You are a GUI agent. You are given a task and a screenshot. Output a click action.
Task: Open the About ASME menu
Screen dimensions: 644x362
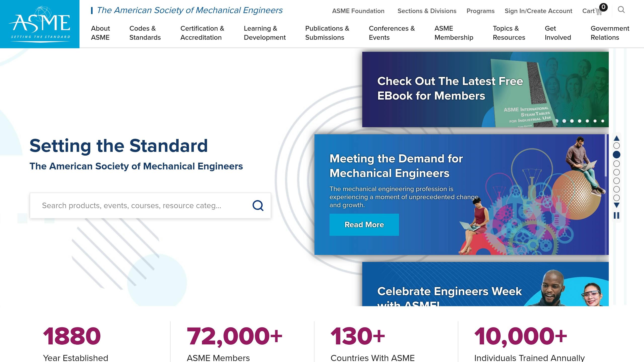tap(100, 33)
